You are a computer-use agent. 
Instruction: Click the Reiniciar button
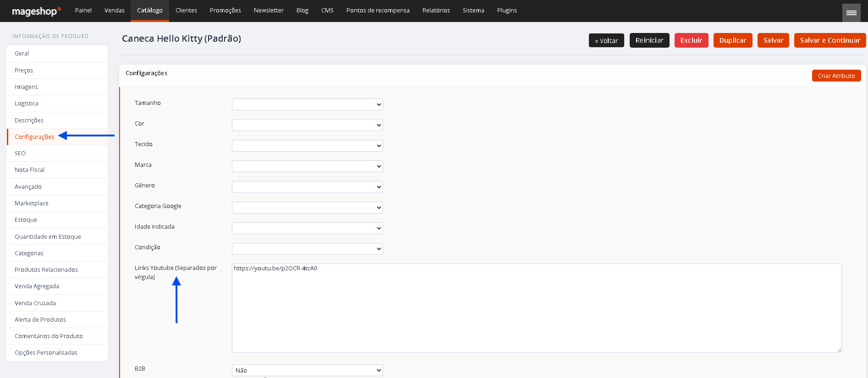coord(649,40)
